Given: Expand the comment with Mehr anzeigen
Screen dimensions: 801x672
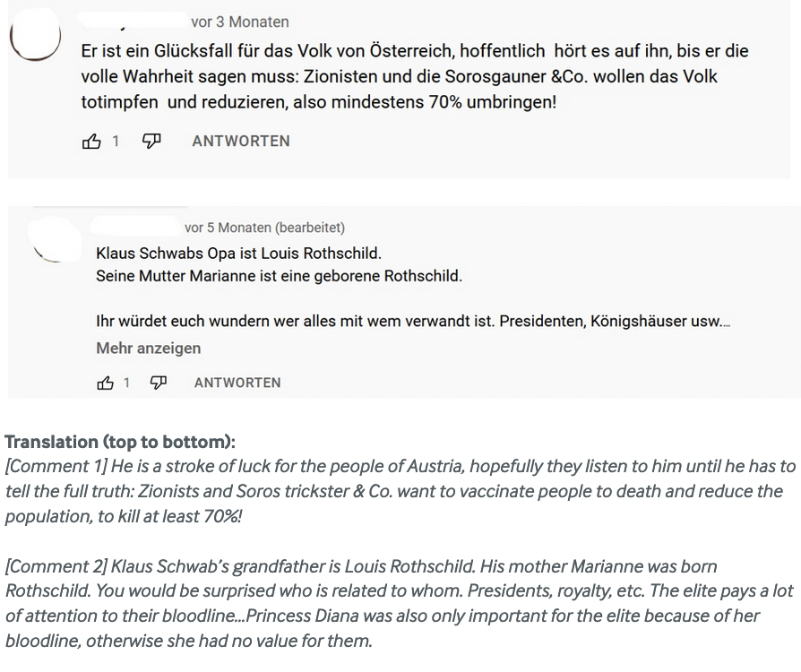Looking at the screenshot, I should pos(148,349).
